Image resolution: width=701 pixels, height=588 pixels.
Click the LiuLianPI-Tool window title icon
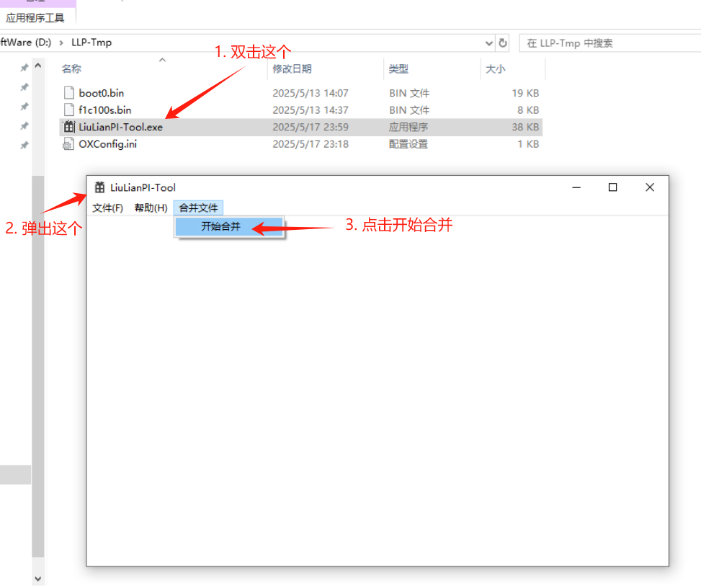pos(99,187)
